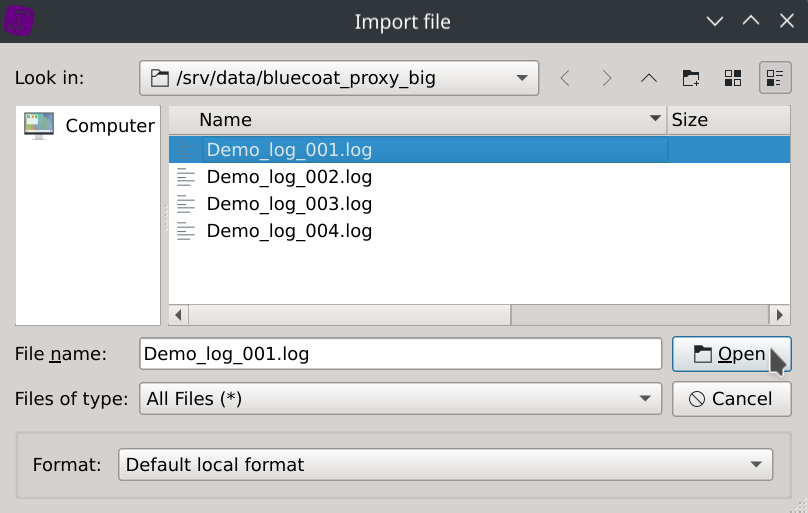The height and width of the screenshot is (513, 808).
Task: Create a new folder icon
Action: (x=691, y=78)
